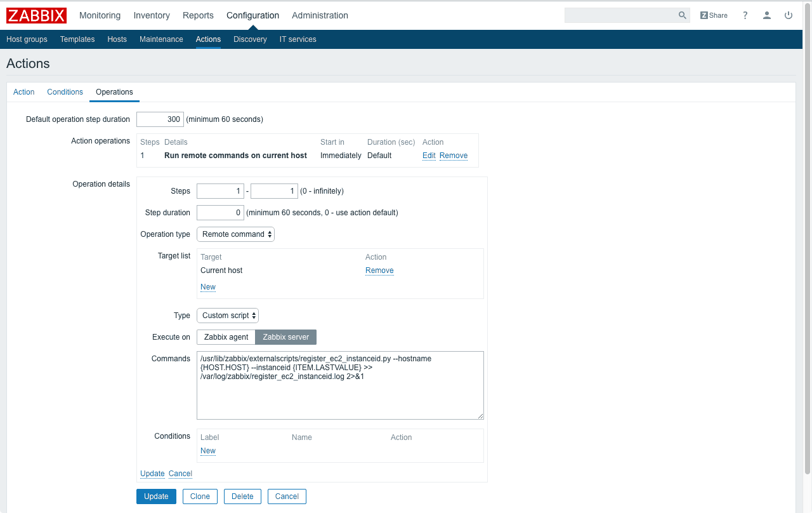Open the Administration menu
Screen dimensions: 812x513
click(x=320, y=15)
